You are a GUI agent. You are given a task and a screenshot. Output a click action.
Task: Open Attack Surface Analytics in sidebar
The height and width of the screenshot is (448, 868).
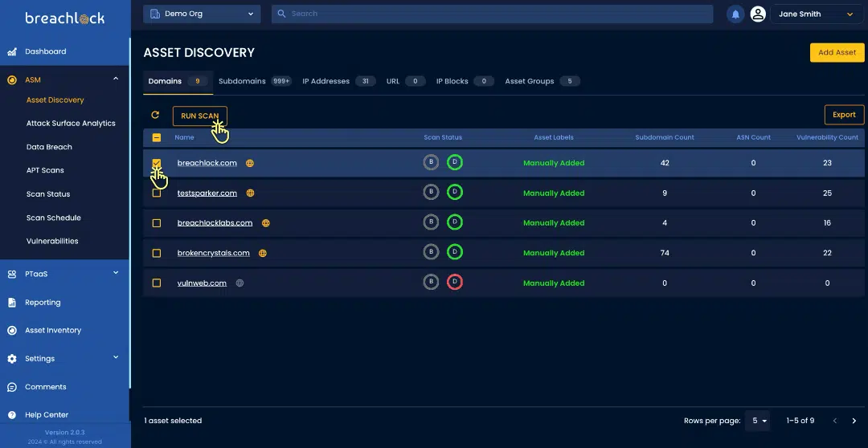coord(71,124)
